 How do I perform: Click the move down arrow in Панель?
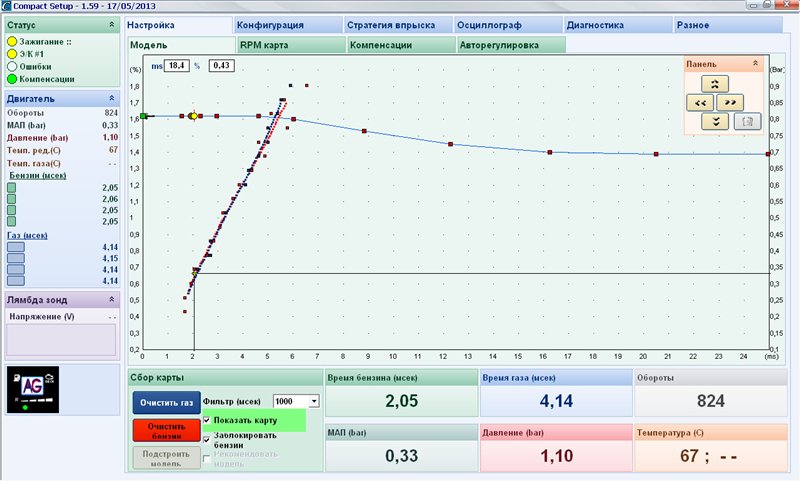(718, 121)
